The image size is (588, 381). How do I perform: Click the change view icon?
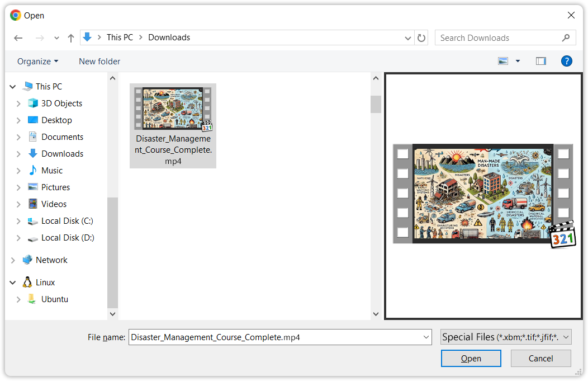(503, 61)
